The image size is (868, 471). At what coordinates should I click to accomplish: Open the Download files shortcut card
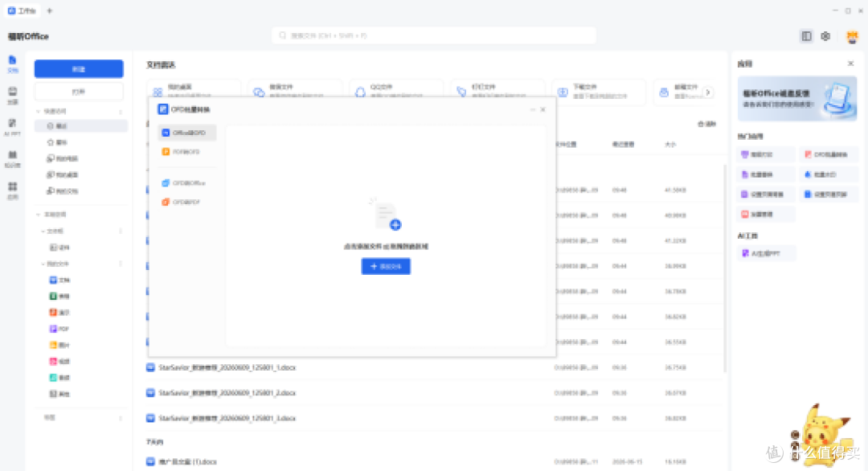(x=599, y=92)
